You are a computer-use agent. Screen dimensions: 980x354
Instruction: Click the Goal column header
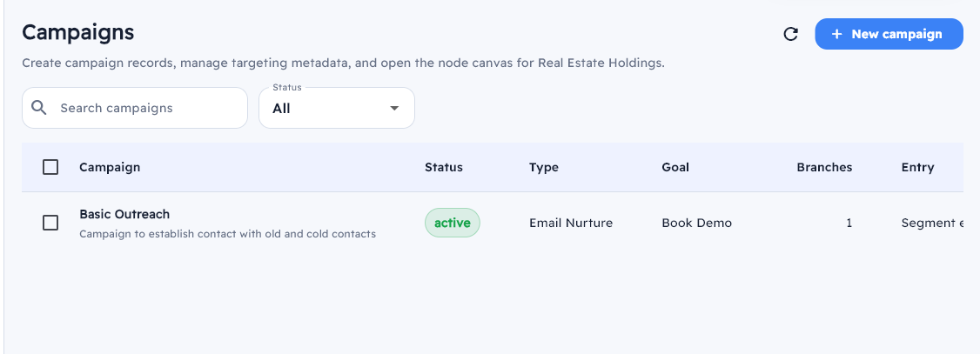pos(675,167)
